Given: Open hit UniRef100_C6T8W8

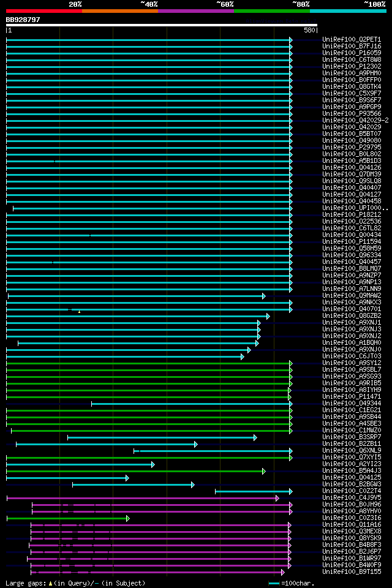Looking at the screenshot, I should point(352,59).
